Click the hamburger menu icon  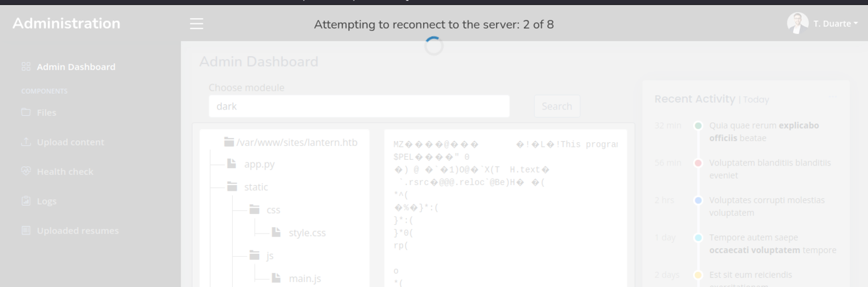[x=196, y=24]
